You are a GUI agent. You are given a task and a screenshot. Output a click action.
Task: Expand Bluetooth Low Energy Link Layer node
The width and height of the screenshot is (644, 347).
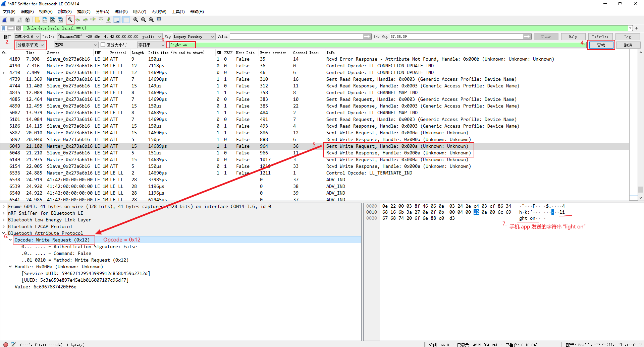[x=4, y=220]
